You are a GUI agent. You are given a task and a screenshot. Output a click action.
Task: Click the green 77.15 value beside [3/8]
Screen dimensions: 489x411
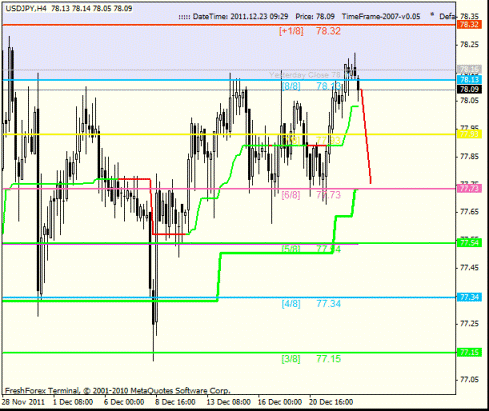328,359
